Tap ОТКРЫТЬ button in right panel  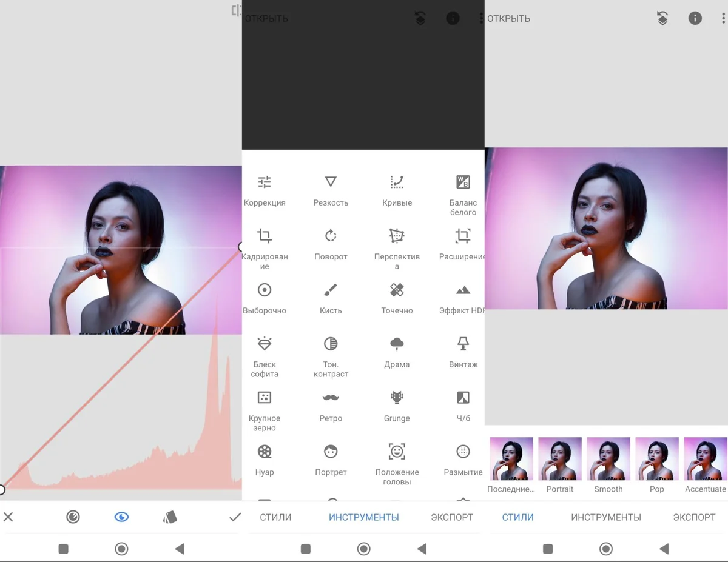pyautogui.click(x=508, y=19)
